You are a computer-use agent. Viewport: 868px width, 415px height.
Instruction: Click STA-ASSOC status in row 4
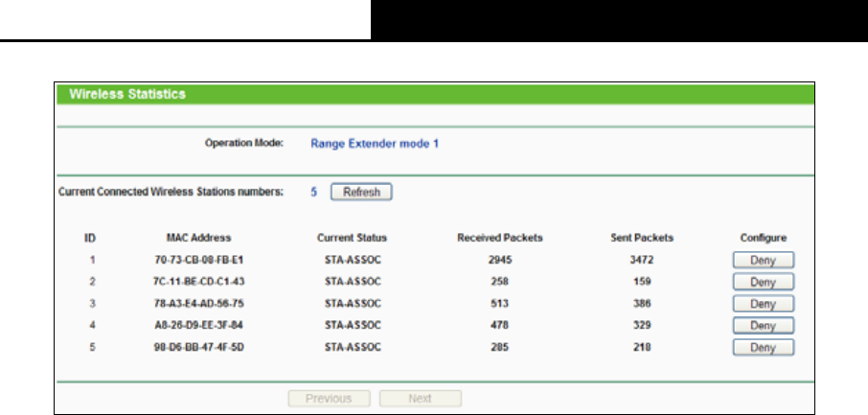353,325
